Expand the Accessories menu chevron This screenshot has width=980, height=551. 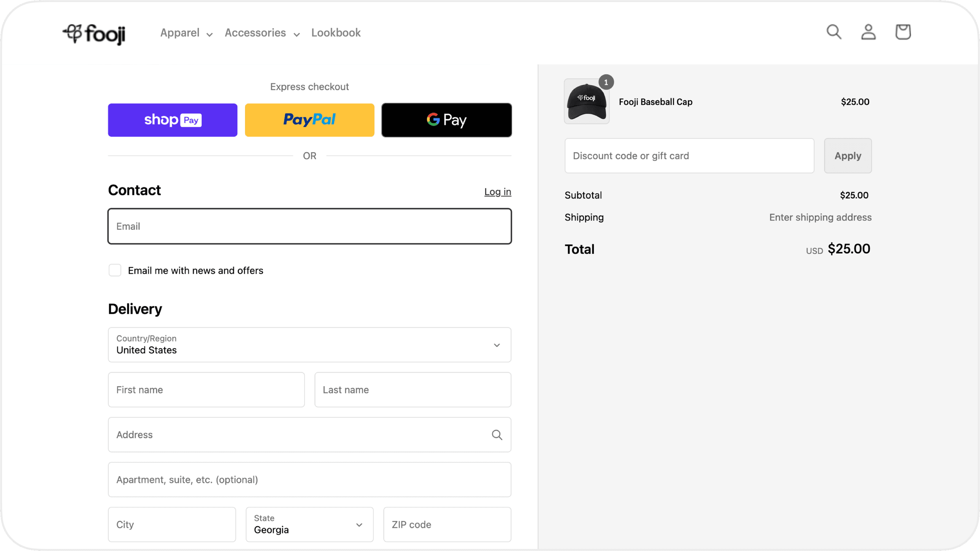tap(297, 34)
